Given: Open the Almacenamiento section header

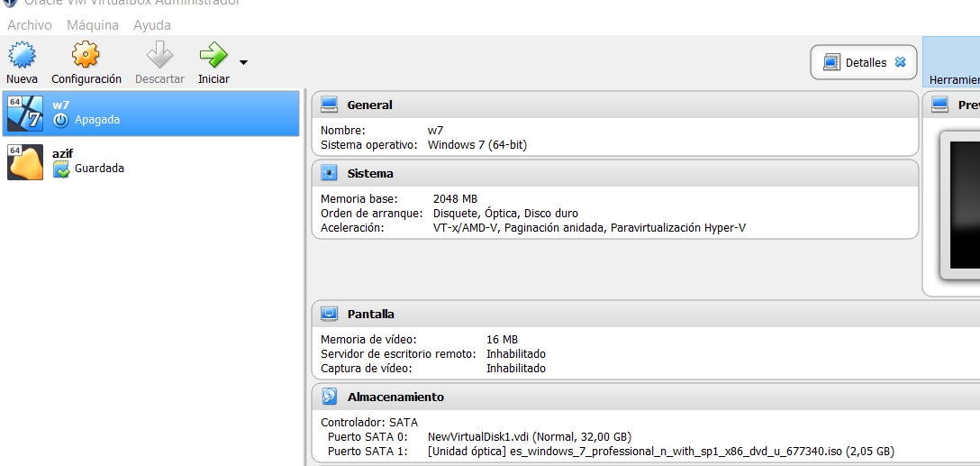Looking at the screenshot, I should click(x=395, y=397).
